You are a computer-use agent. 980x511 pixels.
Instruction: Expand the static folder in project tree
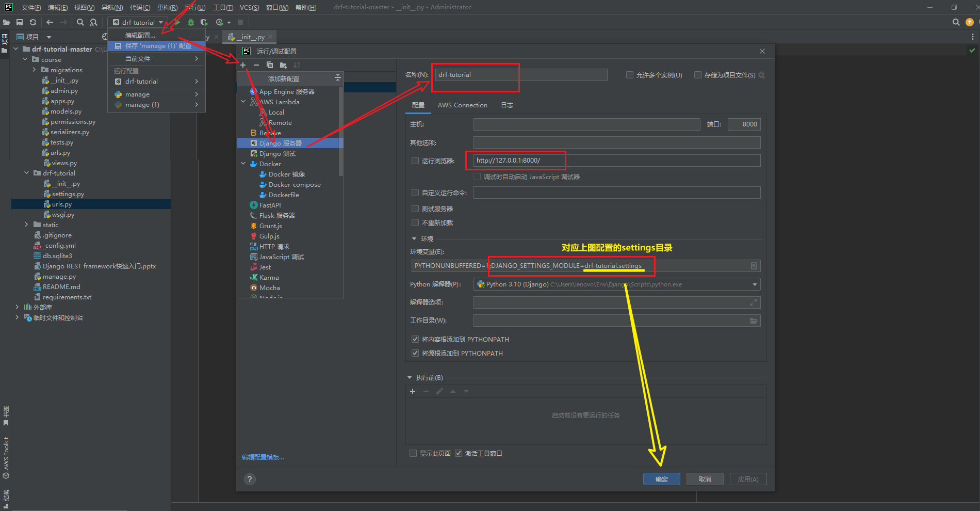click(x=26, y=225)
